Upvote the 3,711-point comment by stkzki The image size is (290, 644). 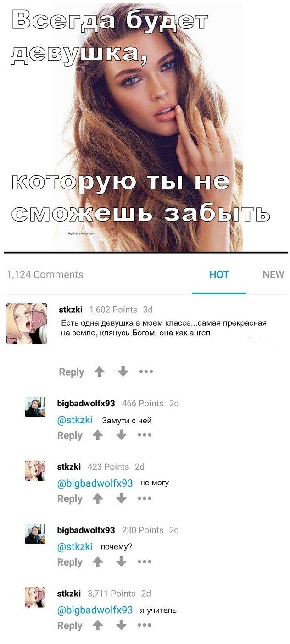pyautogui.click(x=98, y=625)
